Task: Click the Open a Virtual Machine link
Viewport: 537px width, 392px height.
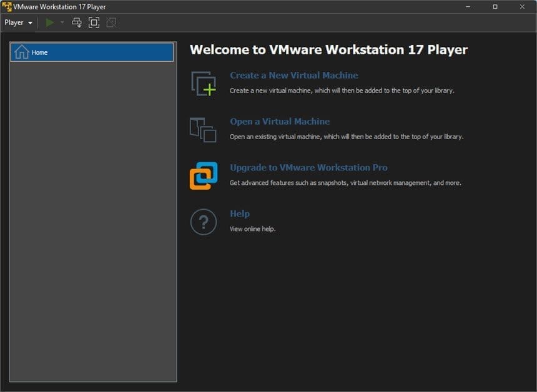Action: click(x=280, y=122)
